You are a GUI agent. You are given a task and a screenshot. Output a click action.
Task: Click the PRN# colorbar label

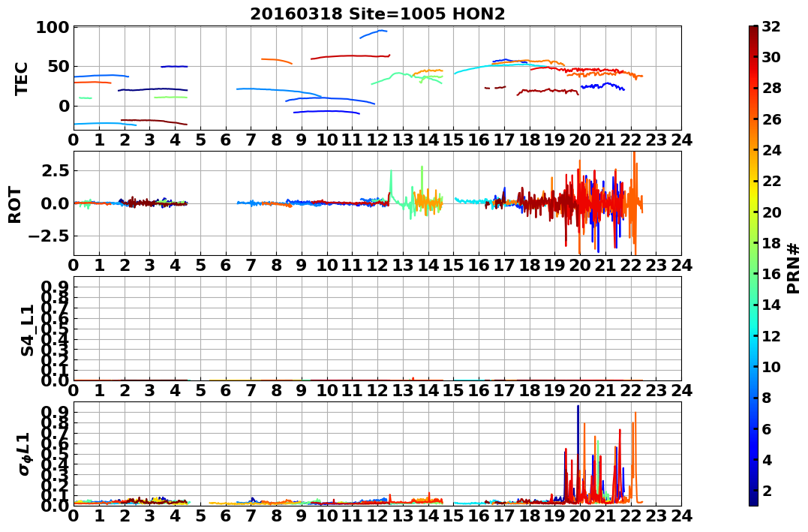[794, 268]
